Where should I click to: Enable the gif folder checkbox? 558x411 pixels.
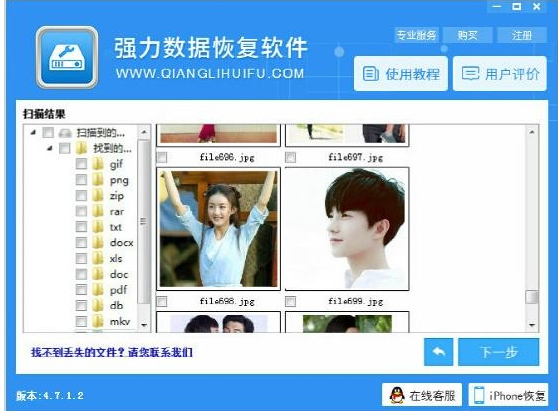[x=81, y=164]
